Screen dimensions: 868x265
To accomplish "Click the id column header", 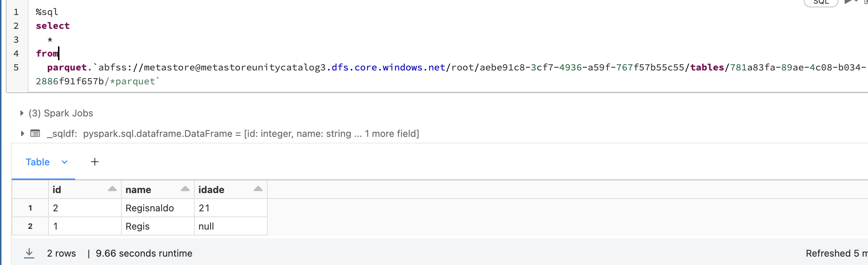I will point(85,189).
